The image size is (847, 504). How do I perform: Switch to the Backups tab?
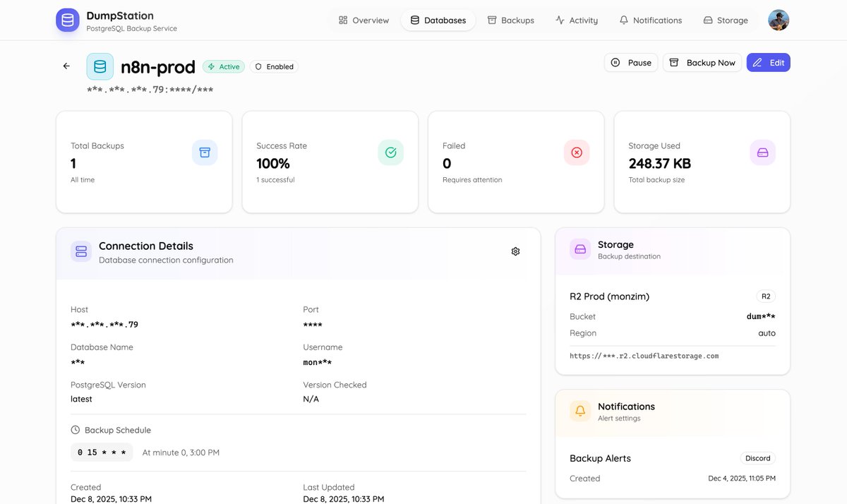pyautogui.click(x=510, y=20)
